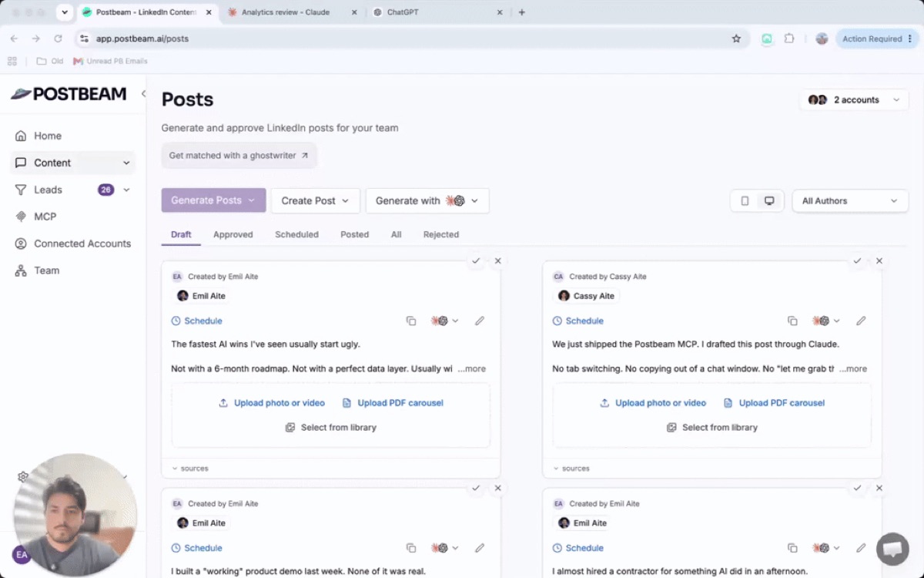
Task: Reject the fastest AI wins post
Action: [498, 261]
